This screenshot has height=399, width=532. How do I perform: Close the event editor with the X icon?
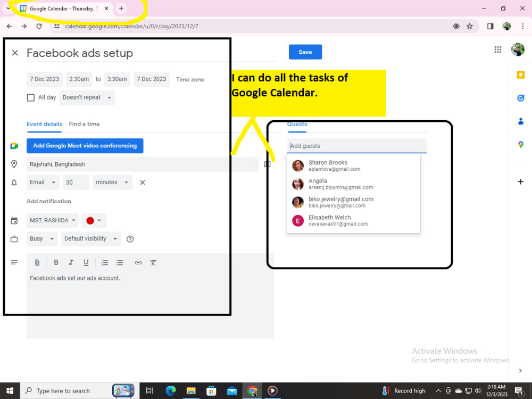(15, 53)
